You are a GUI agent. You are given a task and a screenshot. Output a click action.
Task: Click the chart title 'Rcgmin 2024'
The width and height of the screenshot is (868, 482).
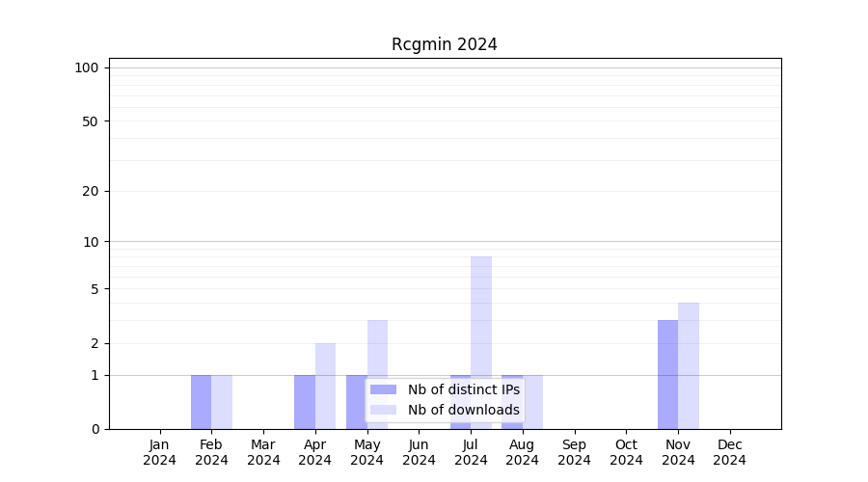point(445,44)
